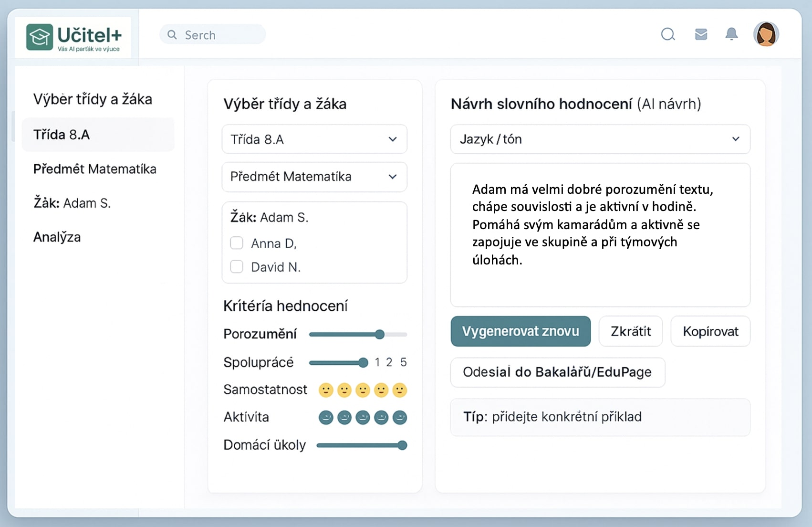This screenshot has height=527, width=812.
Task: Open the user profile avatar
Action: [766, 34]
